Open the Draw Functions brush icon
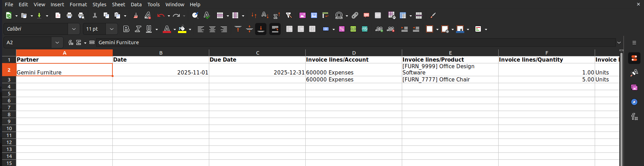 [x=433, y=15]
